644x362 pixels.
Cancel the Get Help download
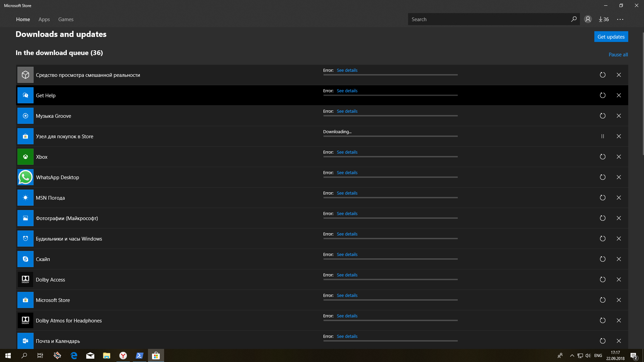pos(618,95)
